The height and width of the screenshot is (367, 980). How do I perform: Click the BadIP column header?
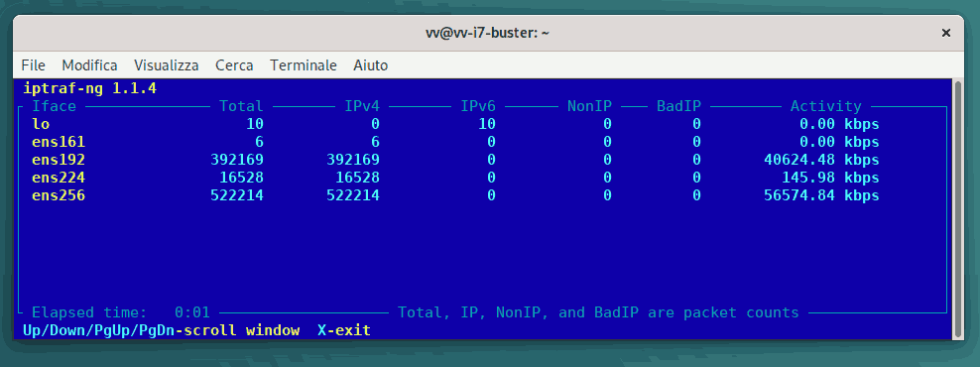click(678, 106)
